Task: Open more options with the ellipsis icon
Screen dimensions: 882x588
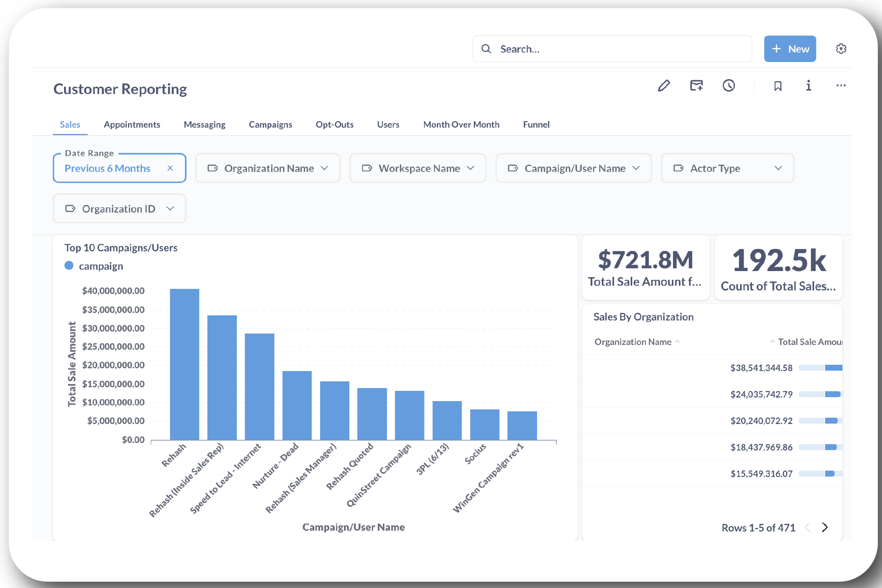Action: point(841,86)
